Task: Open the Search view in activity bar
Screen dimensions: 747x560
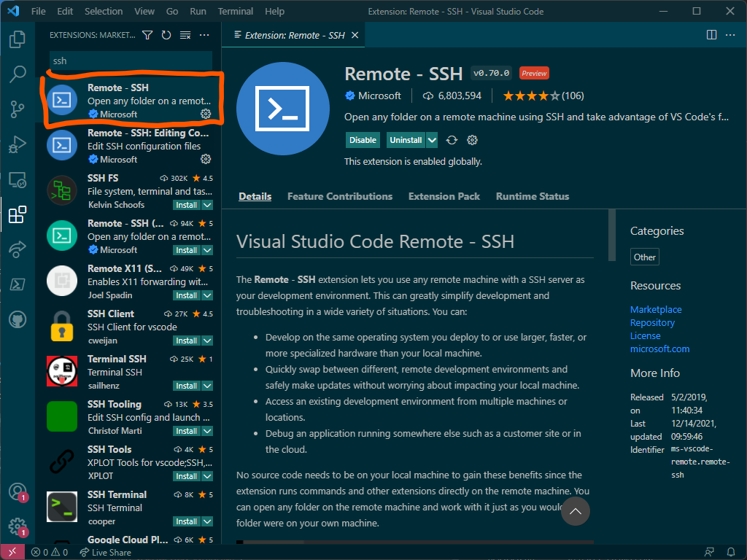Action: 18,74
